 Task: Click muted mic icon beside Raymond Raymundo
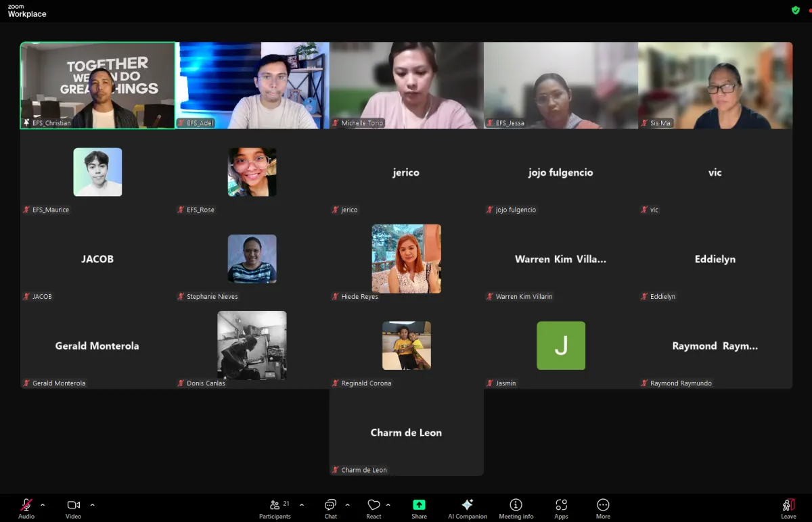[x=644, y=383]
